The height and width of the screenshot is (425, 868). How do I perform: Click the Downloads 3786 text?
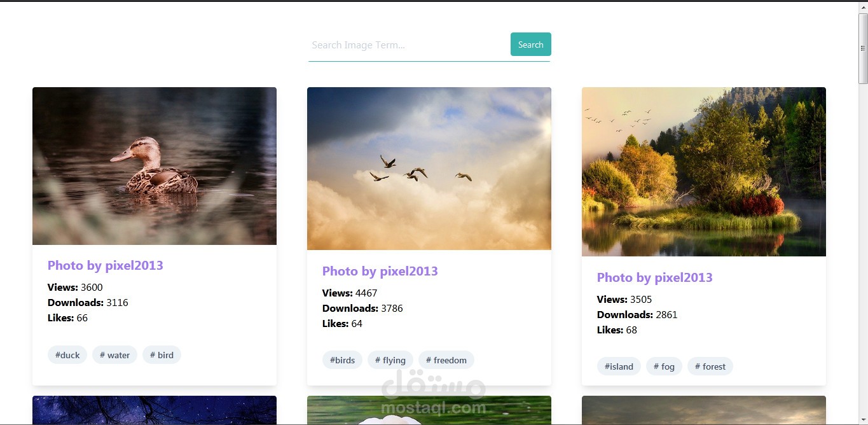(362, 309)
